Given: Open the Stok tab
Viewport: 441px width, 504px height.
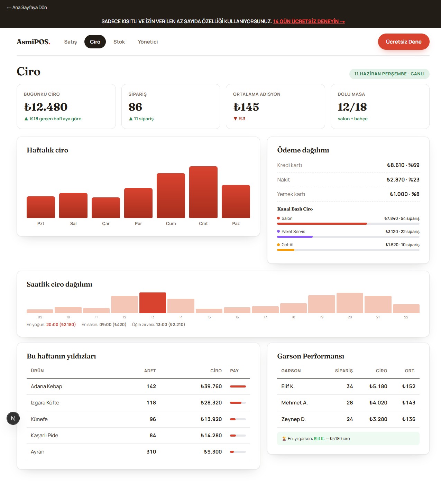Looking at the screenshot, I should [x=119, y=42].
